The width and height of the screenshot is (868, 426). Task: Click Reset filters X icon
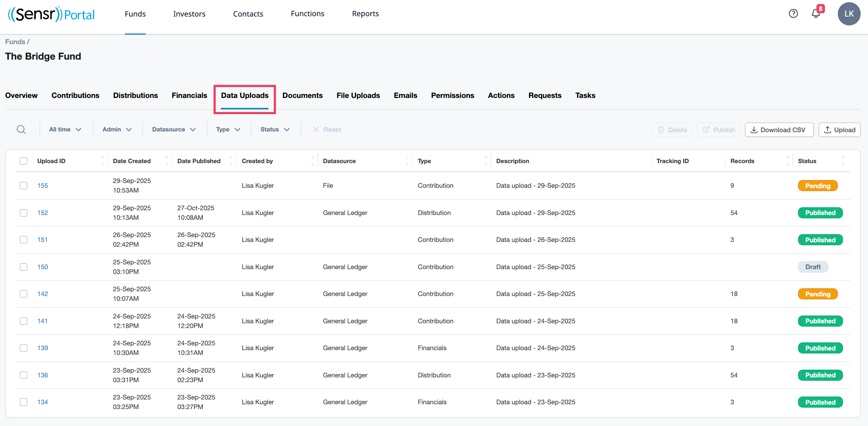pos(316,130)
